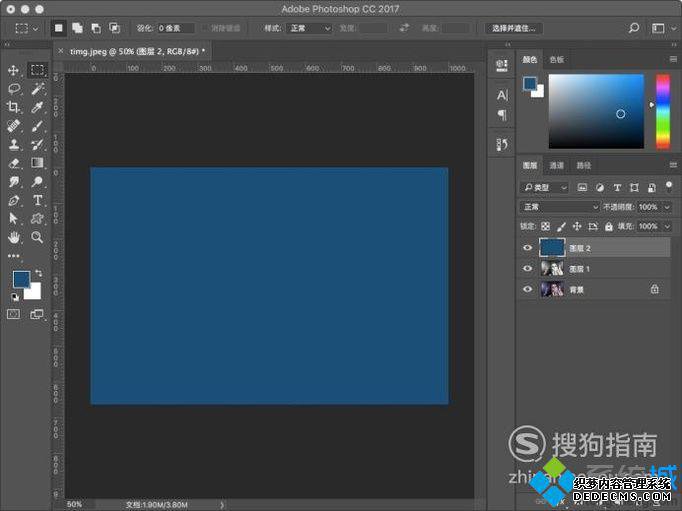Filter layers by adjustment layer type
The height and width of the screenshot is (511, 682).
pos(600,187)
